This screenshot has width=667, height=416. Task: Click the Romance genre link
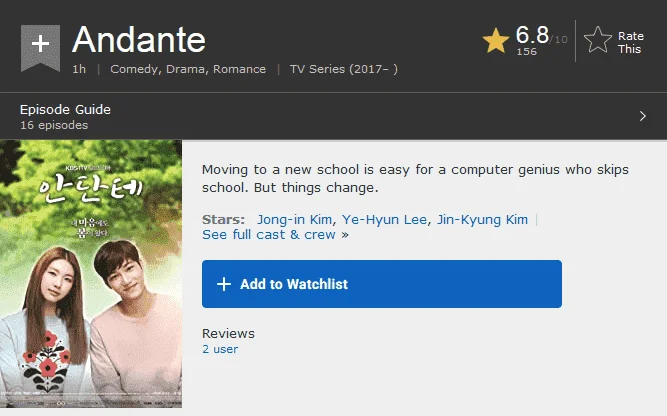point(239,69)
